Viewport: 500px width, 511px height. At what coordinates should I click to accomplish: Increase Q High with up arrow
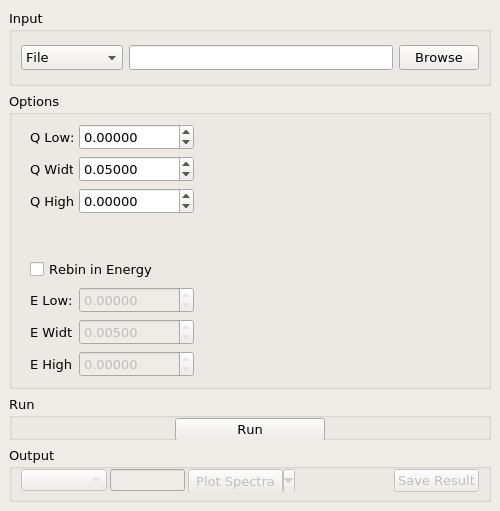point(186,196)
